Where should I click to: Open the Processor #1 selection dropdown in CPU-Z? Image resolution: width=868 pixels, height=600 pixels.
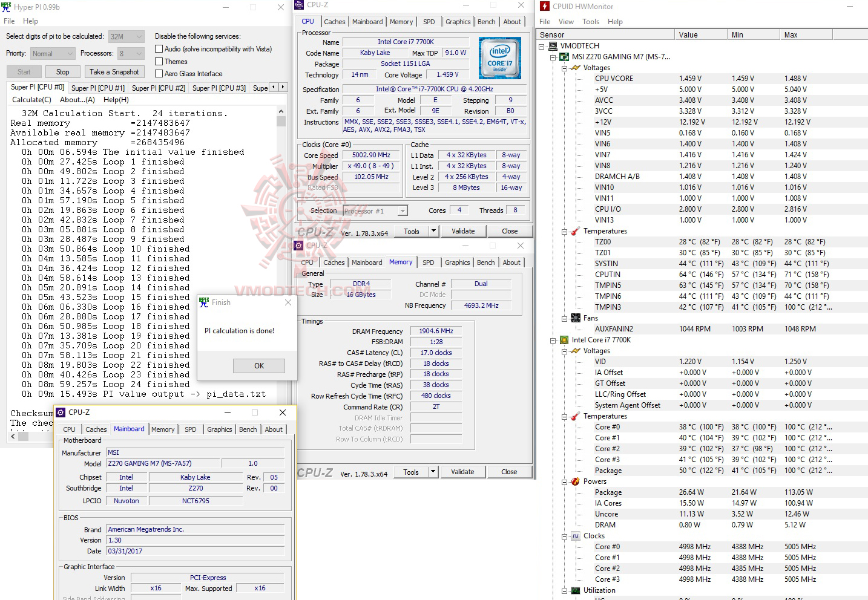(402, 210)
